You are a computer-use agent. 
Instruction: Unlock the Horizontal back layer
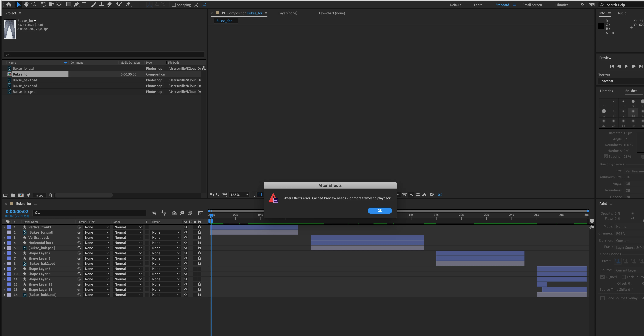point(199,243)
